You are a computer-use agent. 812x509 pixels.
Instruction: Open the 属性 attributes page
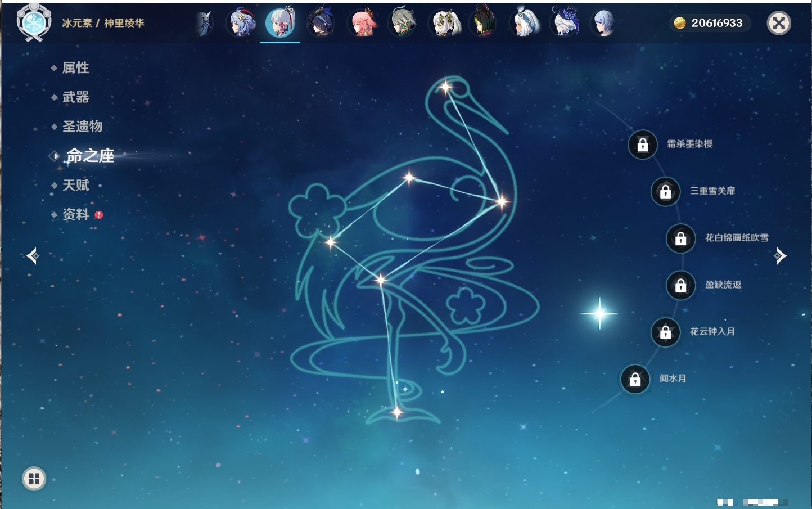[75, 68]
